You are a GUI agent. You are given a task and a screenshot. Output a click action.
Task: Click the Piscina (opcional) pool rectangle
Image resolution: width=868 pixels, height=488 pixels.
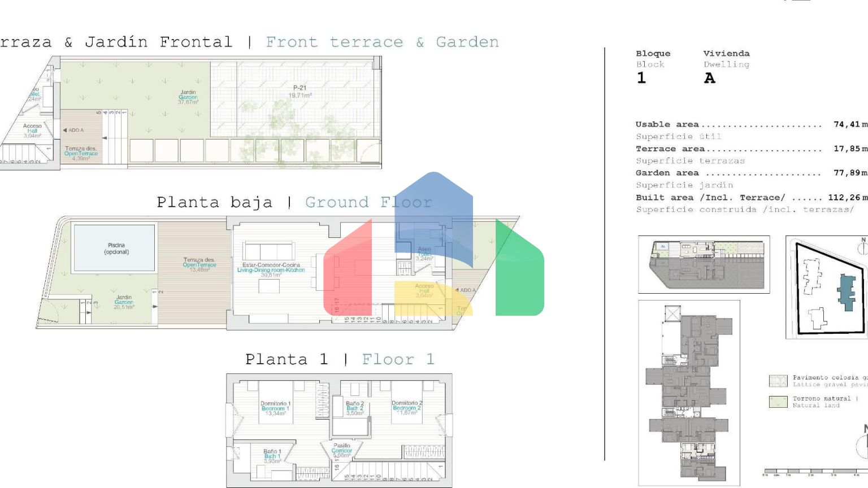[114, 248]
